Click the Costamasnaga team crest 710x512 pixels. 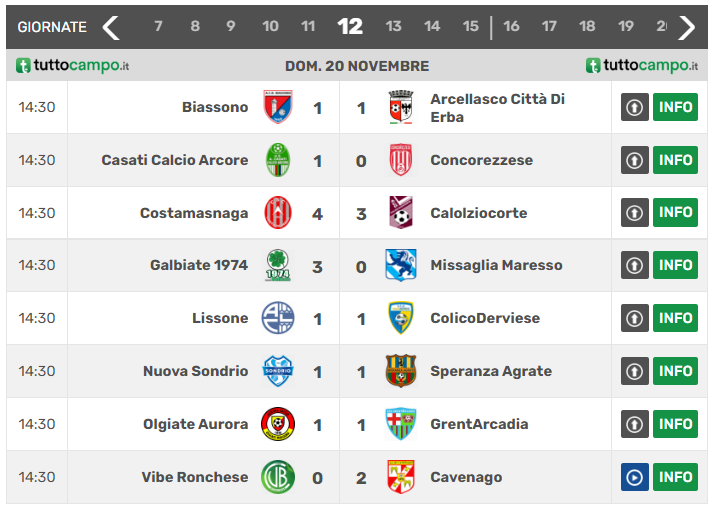(x=278, y=213)
